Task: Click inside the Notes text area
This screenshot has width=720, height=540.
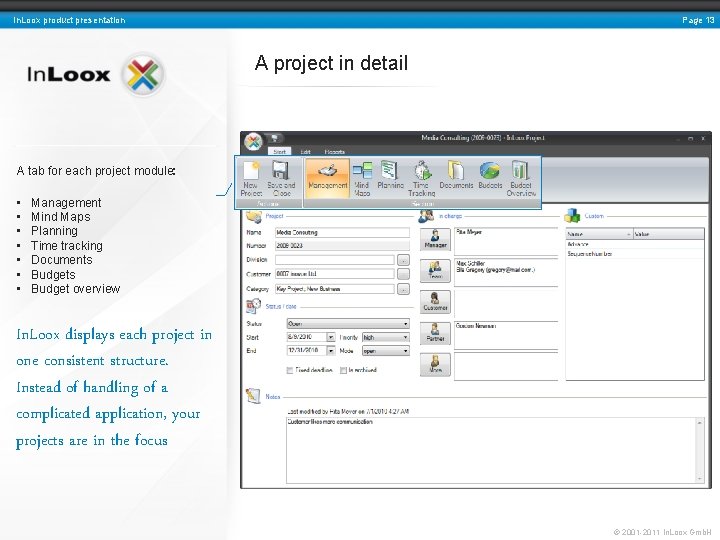Action: tap(491, 450)
